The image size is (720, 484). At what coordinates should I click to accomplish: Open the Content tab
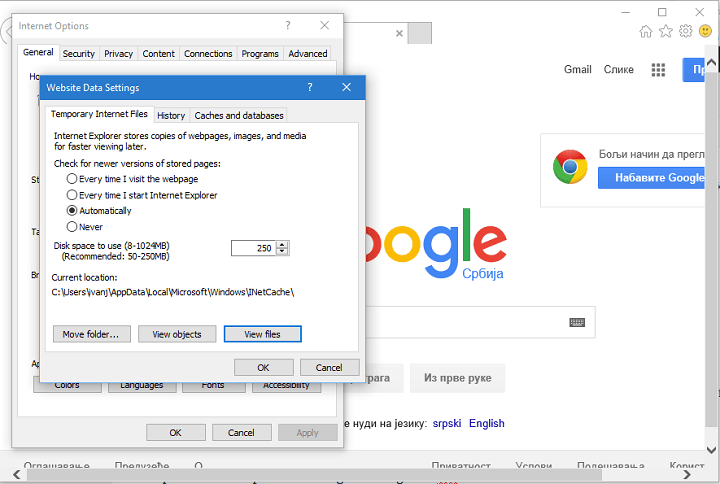point(158,54)
